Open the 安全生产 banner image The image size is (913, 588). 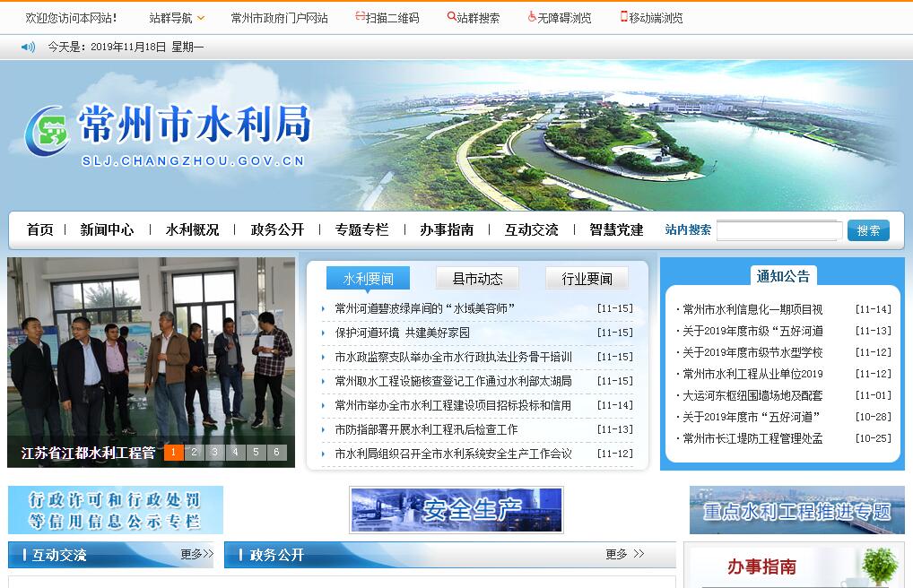click(x=456, y=510)
